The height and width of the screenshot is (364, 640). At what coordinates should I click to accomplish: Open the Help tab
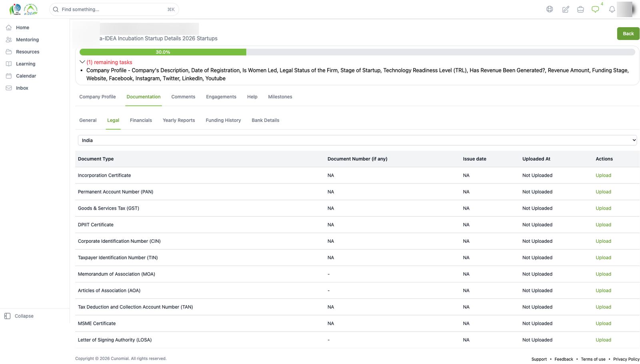click(x=252, y=97)
